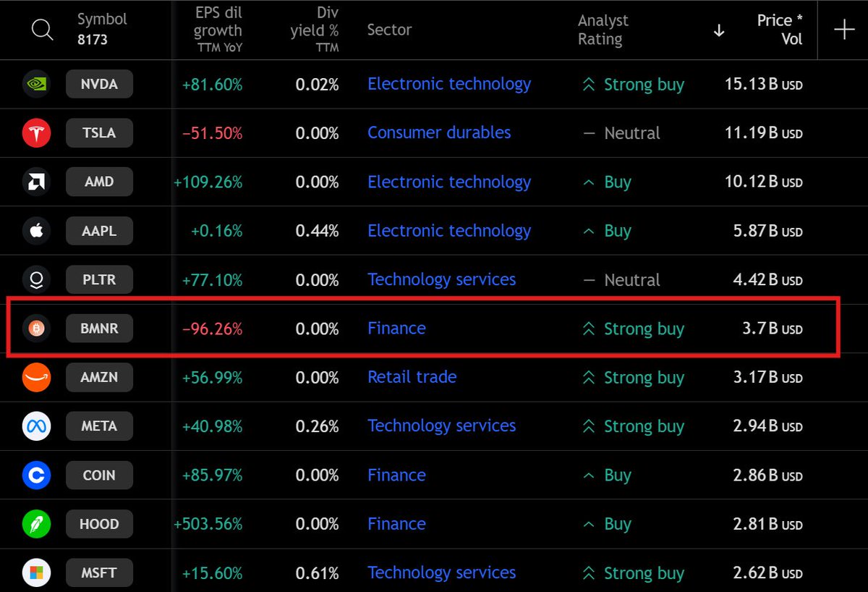Open the AAPL ticker button
The height and width of the screenshot is (592, 868).
click(x=99, y=231)
